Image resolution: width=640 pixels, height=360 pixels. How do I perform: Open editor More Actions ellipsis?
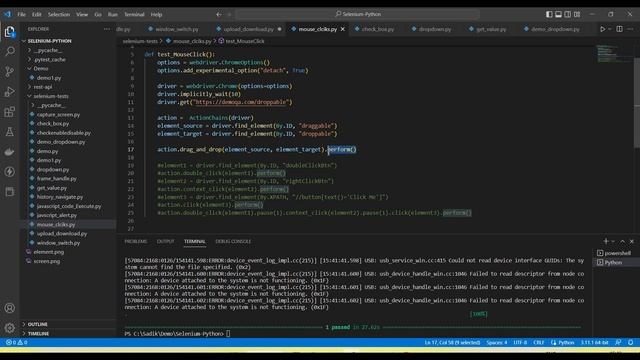[x=631, y=29]
